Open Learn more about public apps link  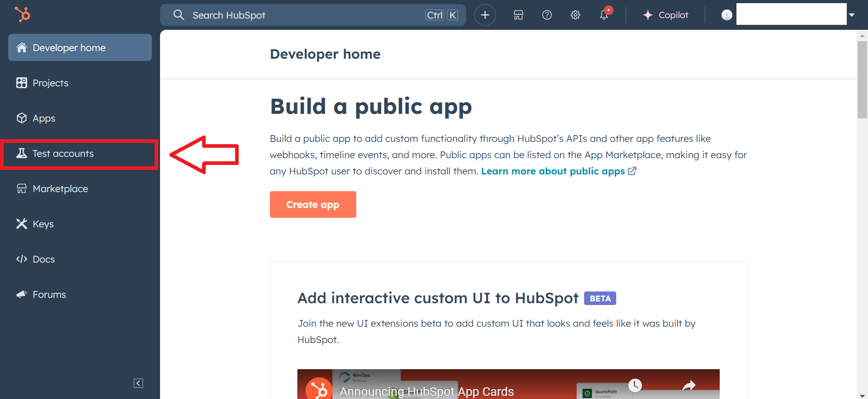click(559, 171)
